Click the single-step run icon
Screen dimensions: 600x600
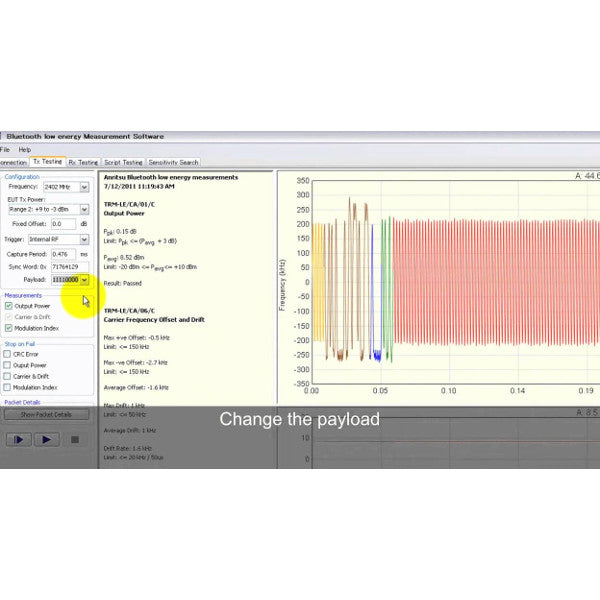pyautogui.click(x=17, y=439)
